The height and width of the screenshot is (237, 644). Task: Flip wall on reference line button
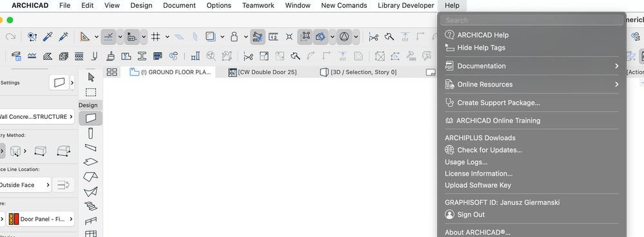tap(63, 185)
